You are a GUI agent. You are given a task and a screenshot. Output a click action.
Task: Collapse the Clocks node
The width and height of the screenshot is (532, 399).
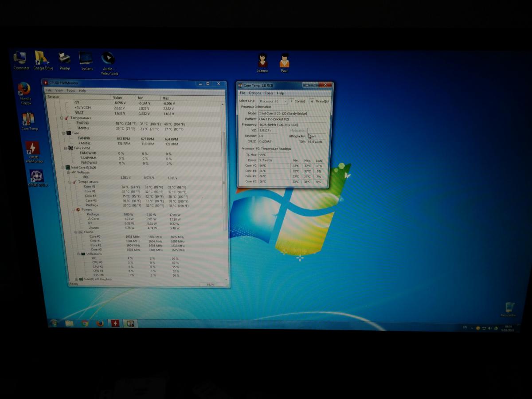(76, 232)
